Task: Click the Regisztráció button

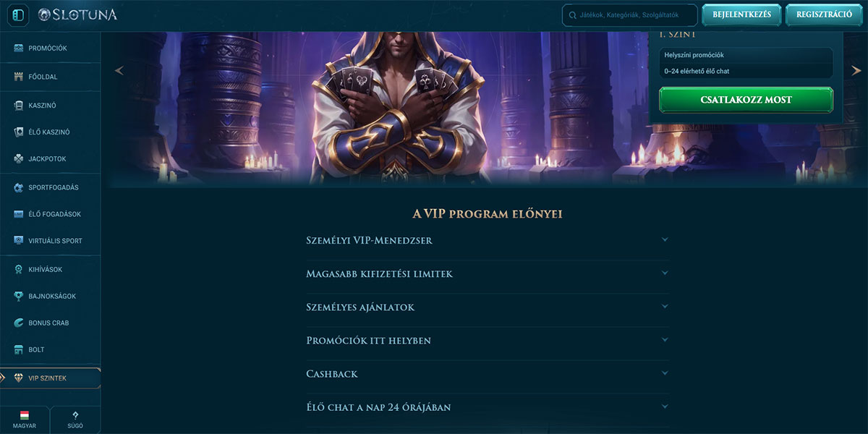Action: 824,14
